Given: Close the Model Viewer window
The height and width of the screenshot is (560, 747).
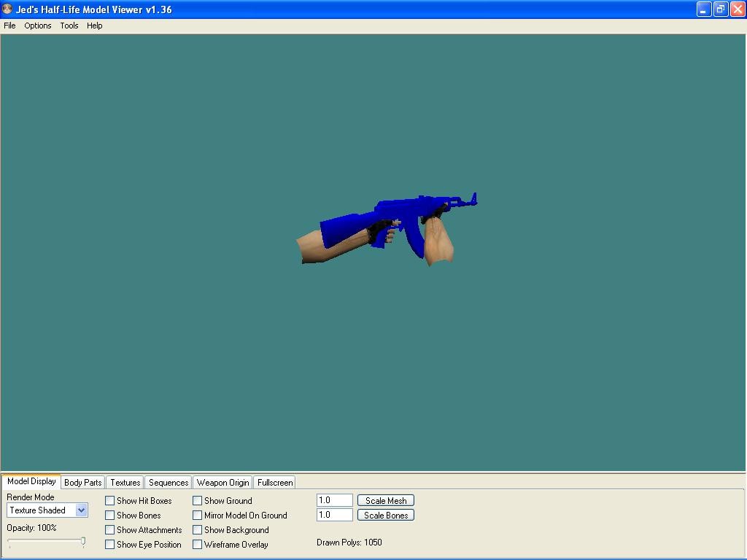Looking at the screenshot, I should click(x=737, y=9).
